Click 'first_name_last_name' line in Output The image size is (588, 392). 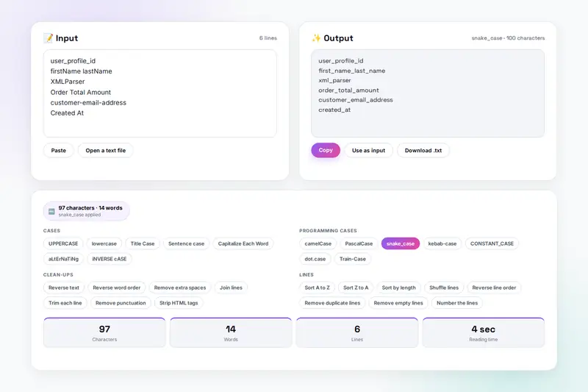coord(352,71)
